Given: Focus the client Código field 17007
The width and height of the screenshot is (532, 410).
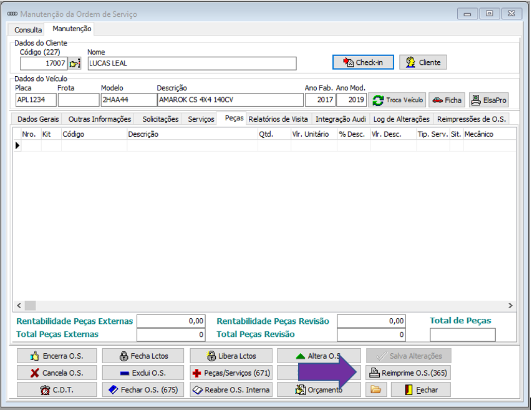Looking at the screenshot, I should pos(44,64).
